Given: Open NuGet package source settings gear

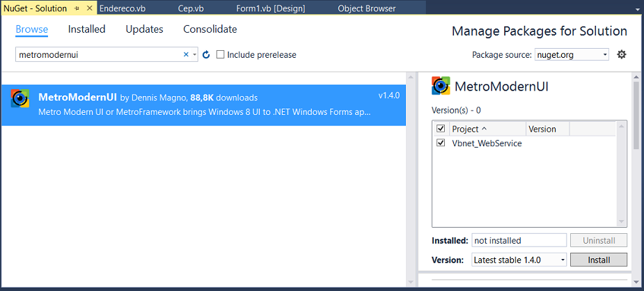Looking at the screenshot, I should point(622,54).
